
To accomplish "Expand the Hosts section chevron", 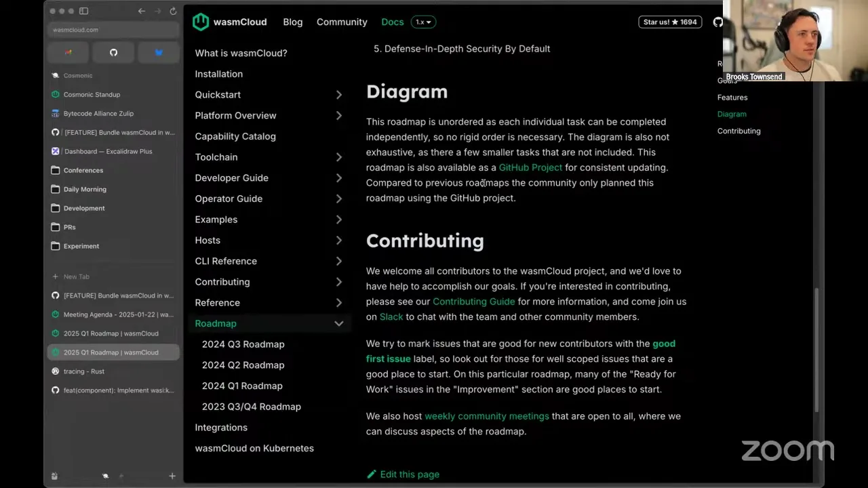I will click(x=339, y=241).
